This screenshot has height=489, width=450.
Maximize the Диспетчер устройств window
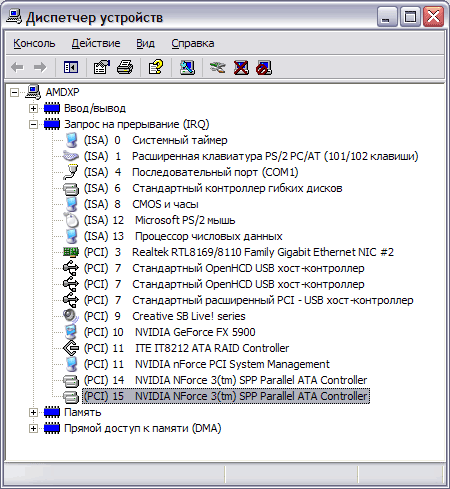[410, 16]
